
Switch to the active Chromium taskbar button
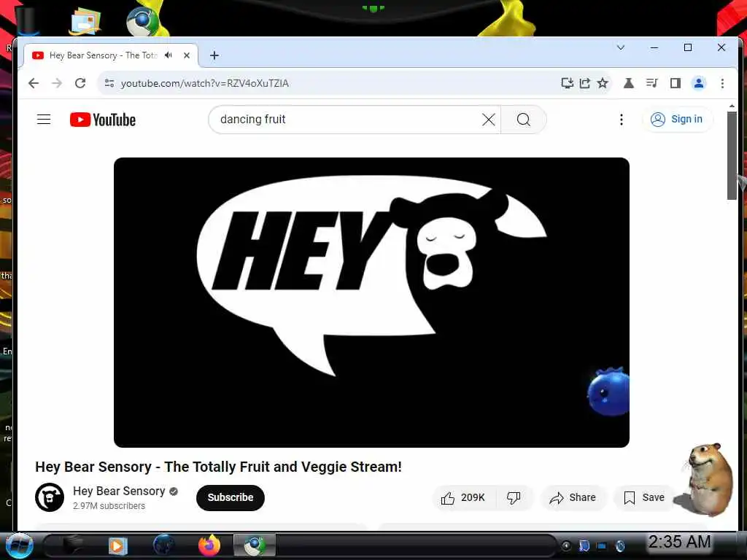(255, 545)
